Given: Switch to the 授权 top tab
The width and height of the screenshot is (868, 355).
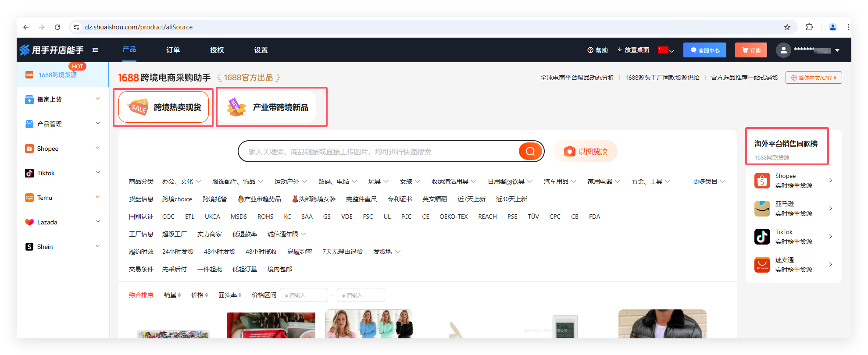Looking at the screenshot, I should click(x=217, y=50).
